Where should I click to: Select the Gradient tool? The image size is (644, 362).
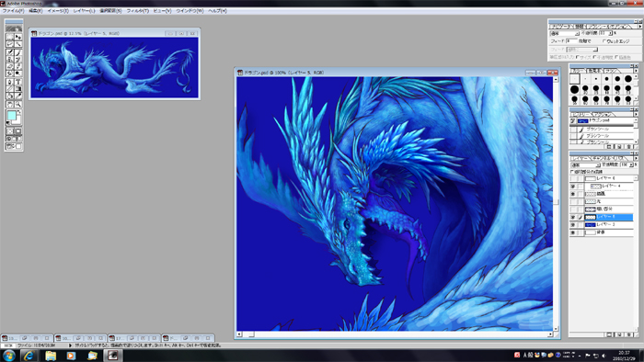coord(18,89)
